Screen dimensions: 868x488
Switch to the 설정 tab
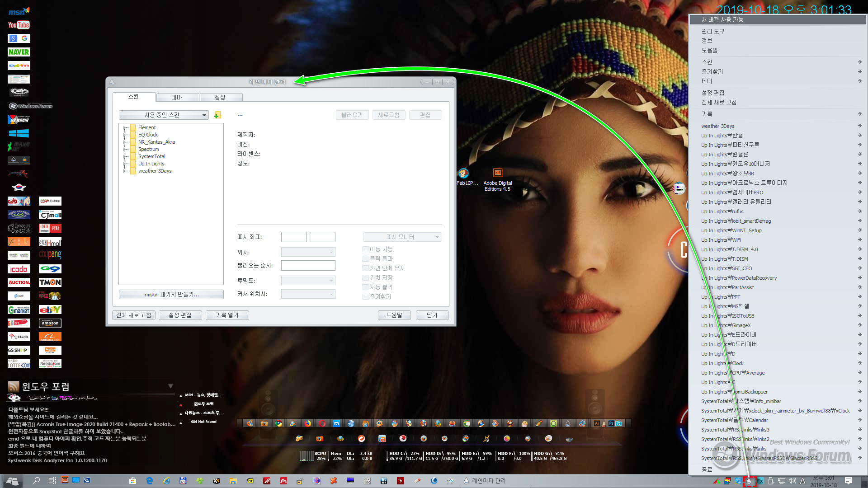coord(220,97)
